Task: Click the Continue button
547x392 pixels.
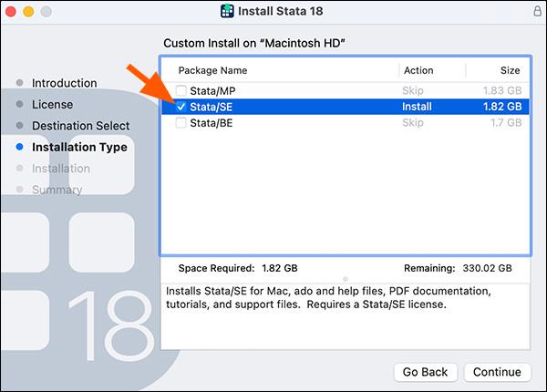Action: pos(497,372)
